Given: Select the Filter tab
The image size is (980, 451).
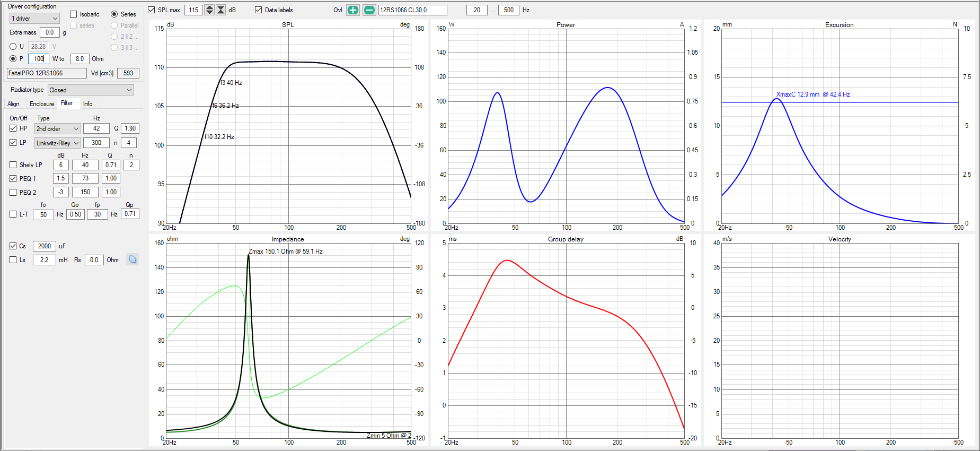Looking at the screenshot, I should pos(67,103).
